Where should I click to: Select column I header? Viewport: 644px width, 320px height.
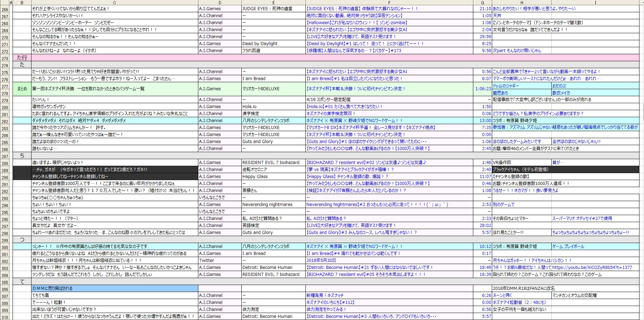pyautogui.click(x=595, y=2)
